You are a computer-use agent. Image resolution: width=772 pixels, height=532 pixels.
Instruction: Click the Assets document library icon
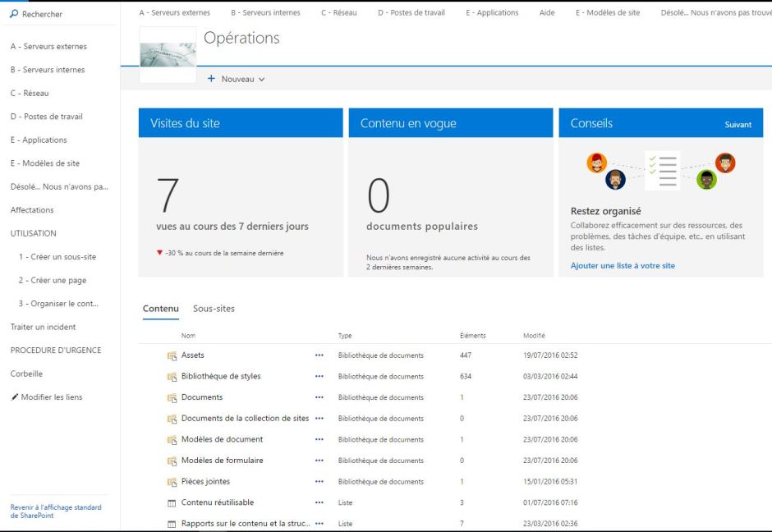(x=172, y=355)
